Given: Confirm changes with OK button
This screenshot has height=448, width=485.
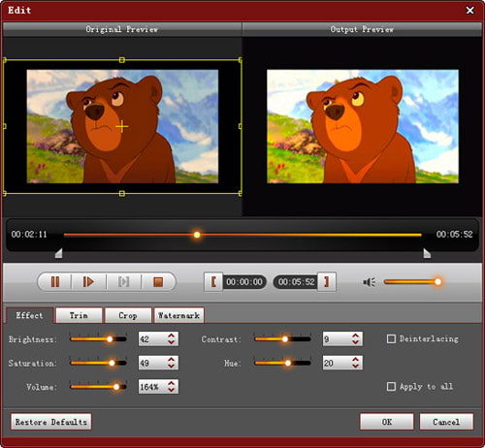Looking at the screenshot, I should pos(387,422).
